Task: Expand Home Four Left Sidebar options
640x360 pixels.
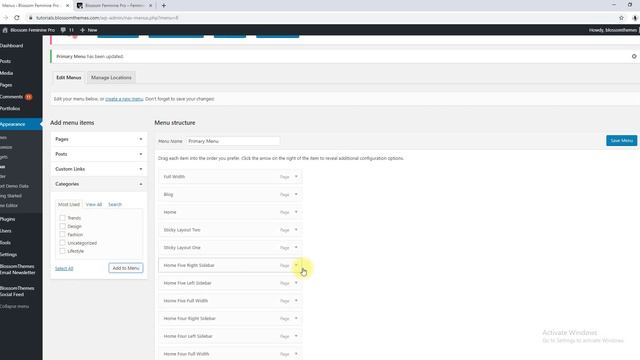Action: [296, 336]
